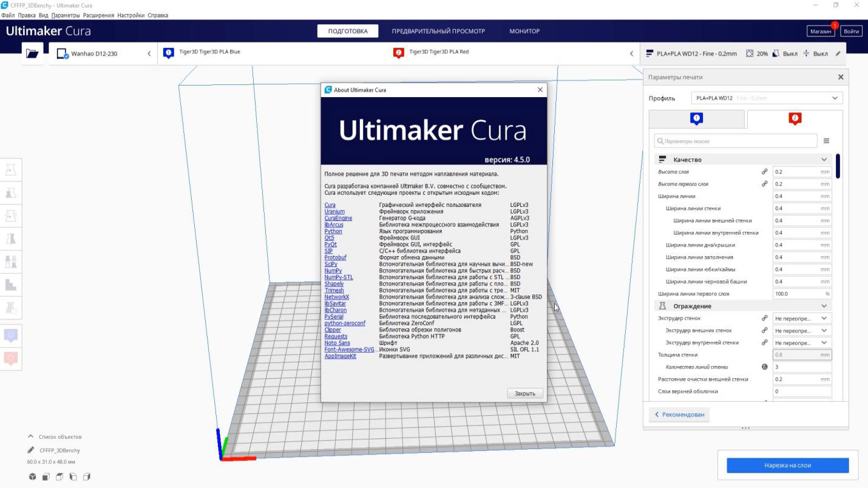Screen dimensions: 868x488
Task: Click the red extruder 2 icon for Tiger3D PLA Red
Action: point(398,53)
